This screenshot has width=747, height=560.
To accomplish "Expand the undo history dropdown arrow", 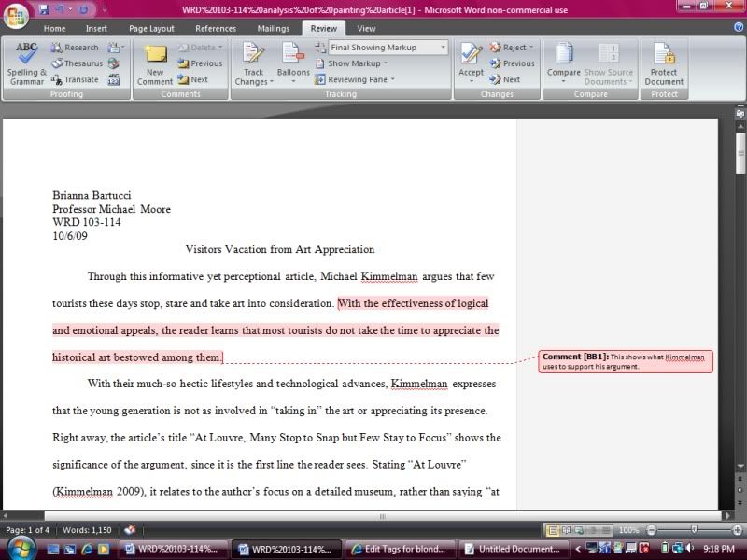I will [71, 9].
